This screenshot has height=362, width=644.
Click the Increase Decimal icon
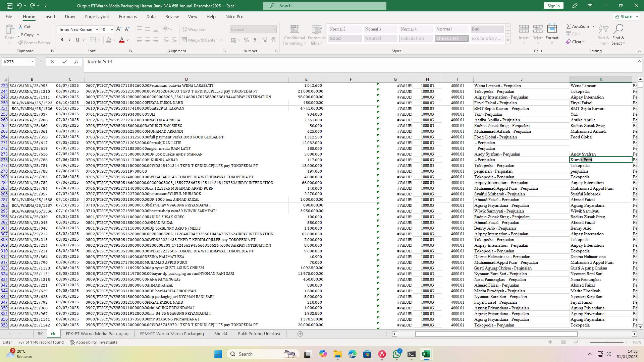coord(265,40)
